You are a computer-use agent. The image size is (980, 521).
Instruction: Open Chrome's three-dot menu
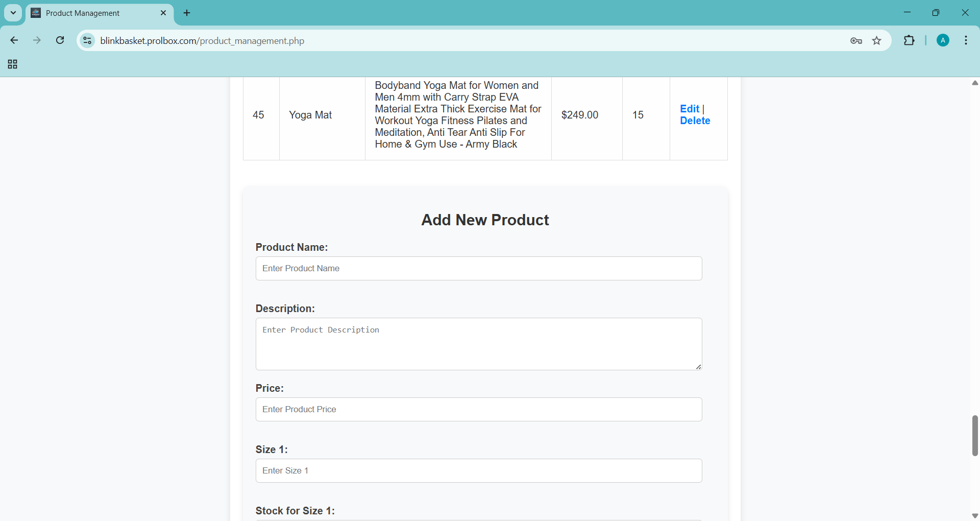point(966,40)
